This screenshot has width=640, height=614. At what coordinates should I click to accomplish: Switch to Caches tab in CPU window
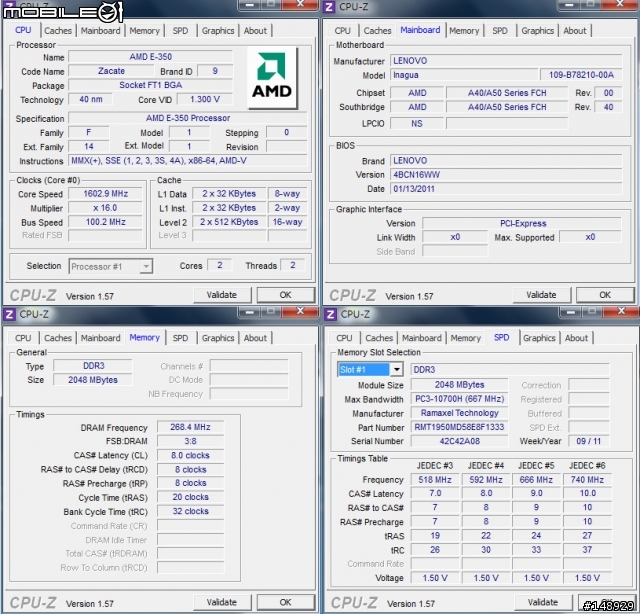pyautogui.click(x=58, y=31)
